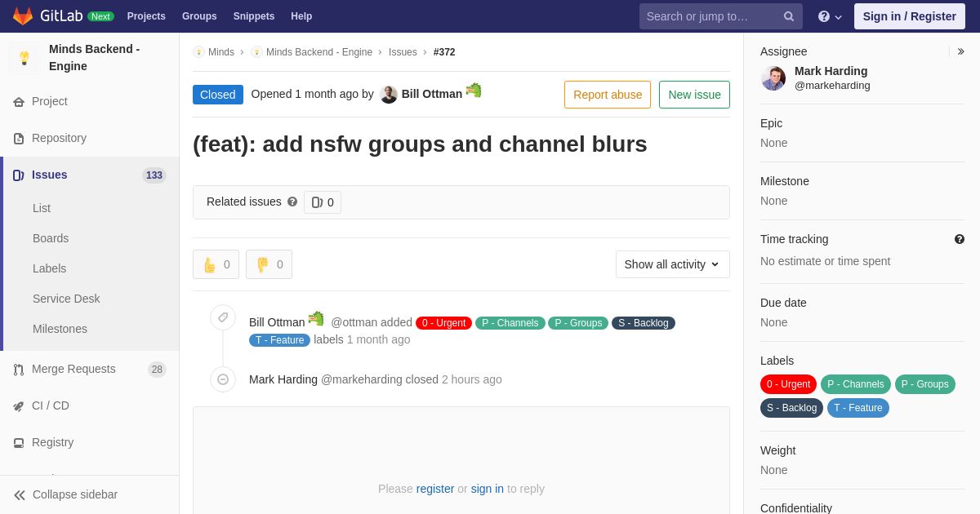
Task: Click the sign in link in reply box
Action: point(488,489)
